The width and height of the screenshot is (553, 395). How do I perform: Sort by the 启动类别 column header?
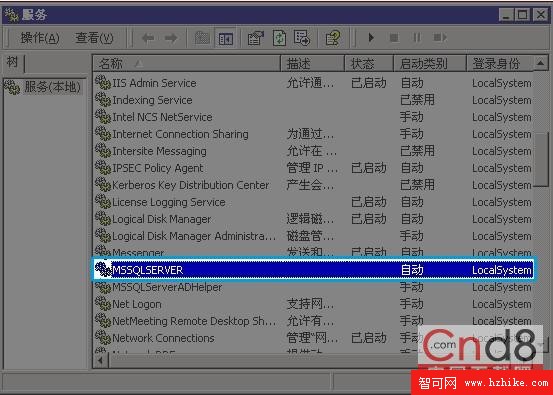pos(430,63)
